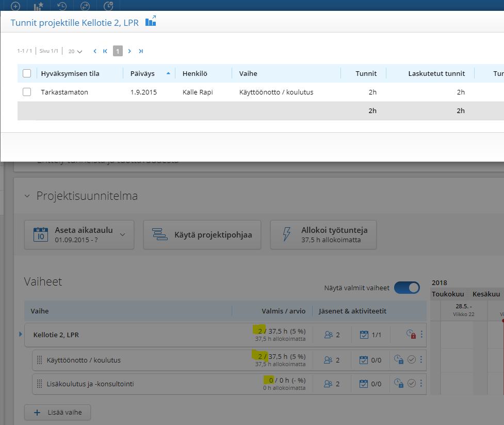Grab the handle of Lisäkoulutus ja -konsultointi row
Viewport: 504px width, 425px height.
[x=40, y=384]
